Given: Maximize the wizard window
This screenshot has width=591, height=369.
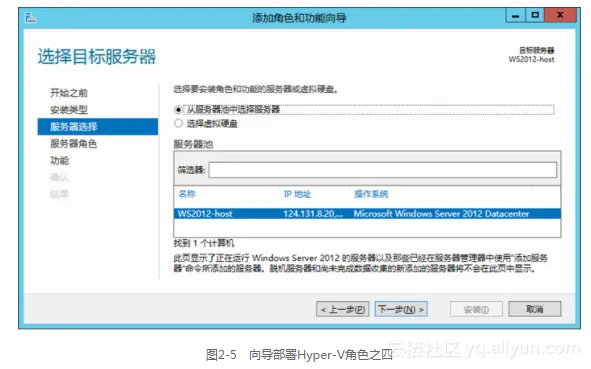Looking at the screenshot, I should pos(535,15).
